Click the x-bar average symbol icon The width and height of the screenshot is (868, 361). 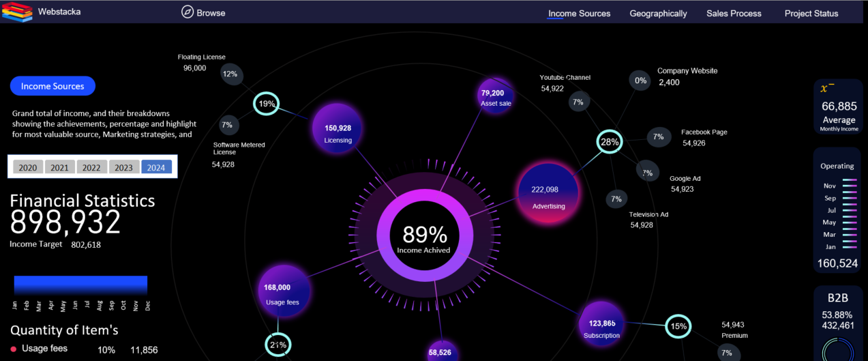point(827,88)
